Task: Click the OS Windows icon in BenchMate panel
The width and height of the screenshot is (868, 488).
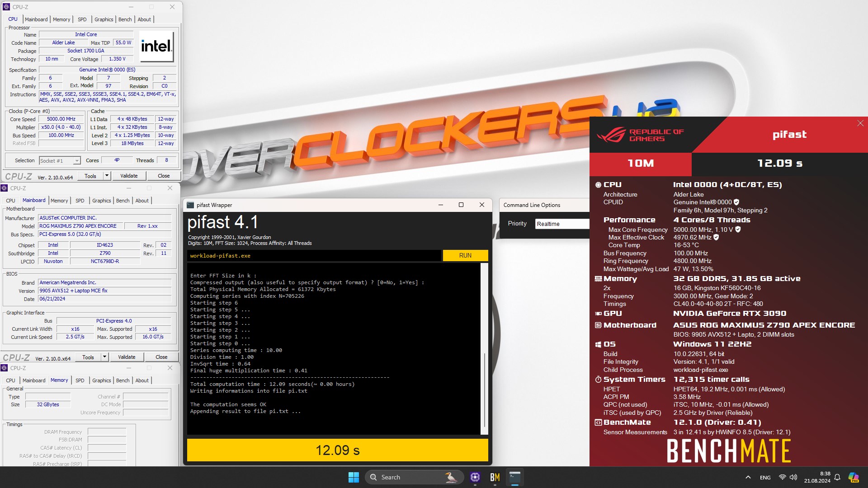Action: click(x=598, y=344)
